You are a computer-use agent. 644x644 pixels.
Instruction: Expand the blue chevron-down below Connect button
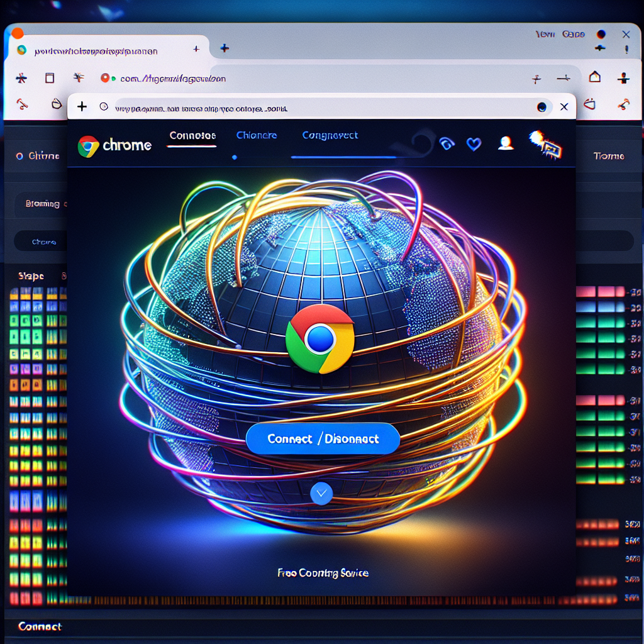coord(321,492)
